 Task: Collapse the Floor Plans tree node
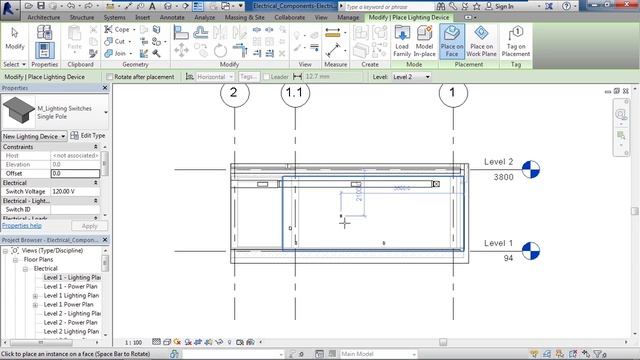[x=15, y=260]
